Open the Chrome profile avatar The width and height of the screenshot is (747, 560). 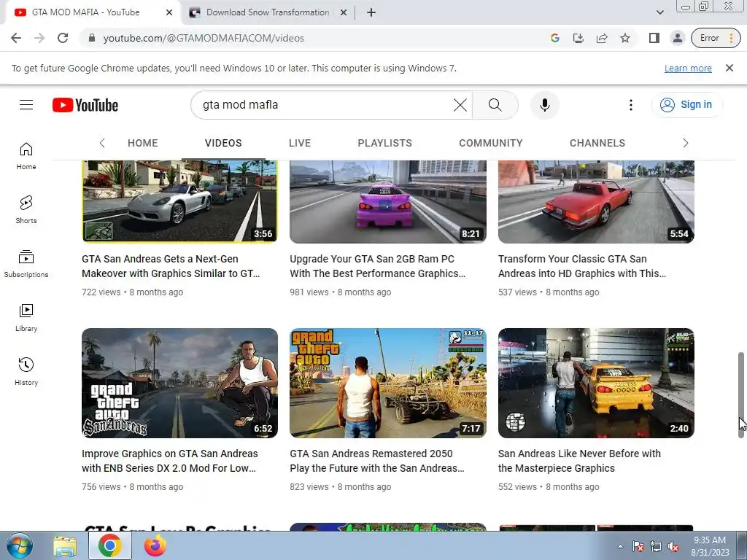coord(678,38)
